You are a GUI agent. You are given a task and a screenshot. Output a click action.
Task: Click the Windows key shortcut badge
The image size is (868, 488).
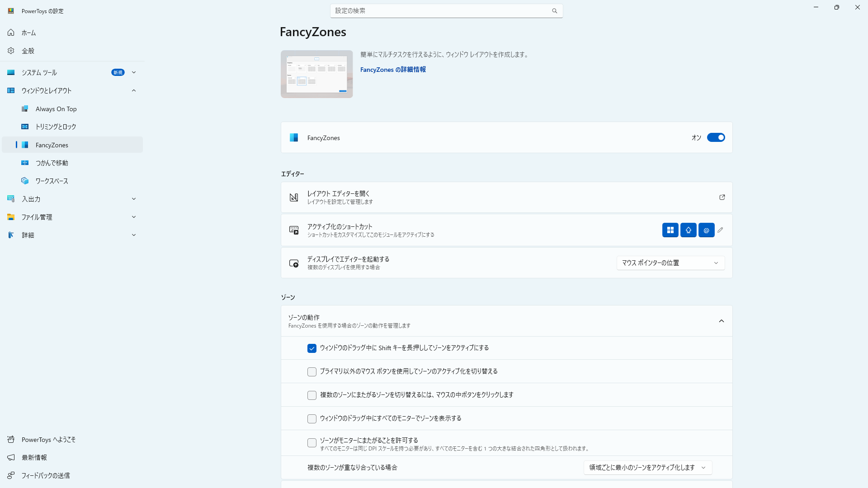click(x=670, y=230)
